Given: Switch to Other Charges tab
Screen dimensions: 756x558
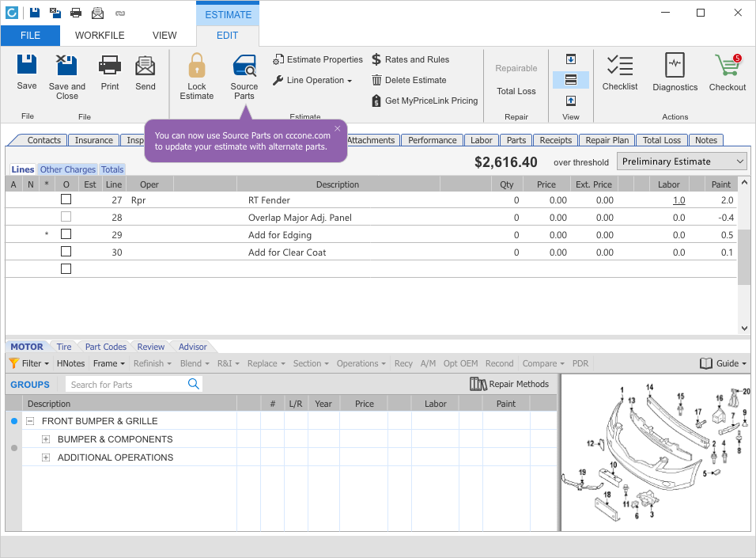Looking at the screenshot, I should [x=67, y=169].
